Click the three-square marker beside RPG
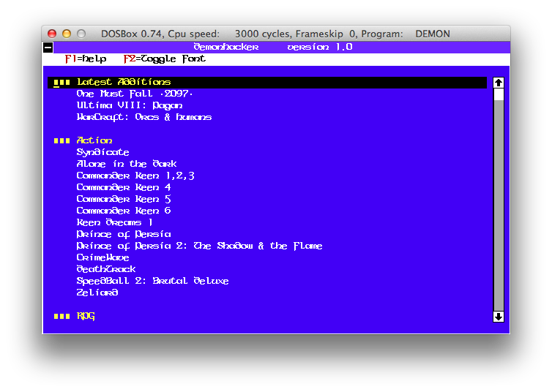Image resolution: width=552 pixels, height=392 pixels. point(61,317)
